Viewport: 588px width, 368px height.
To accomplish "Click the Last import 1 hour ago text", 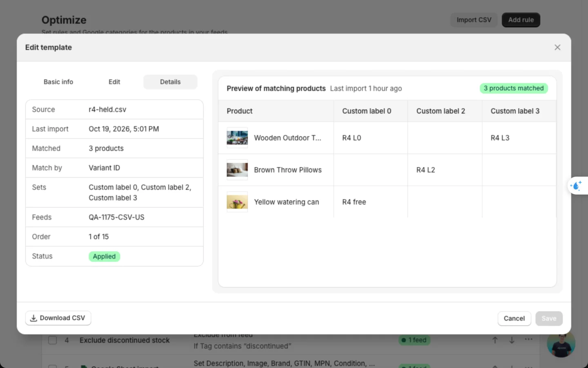I will pyautogui.click(x=366, y=88).
